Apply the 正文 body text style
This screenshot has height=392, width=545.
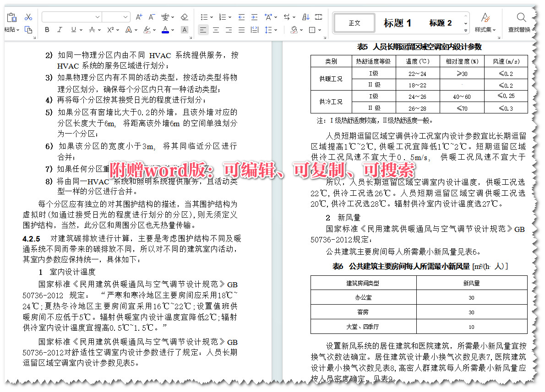[x=354, y=22]
